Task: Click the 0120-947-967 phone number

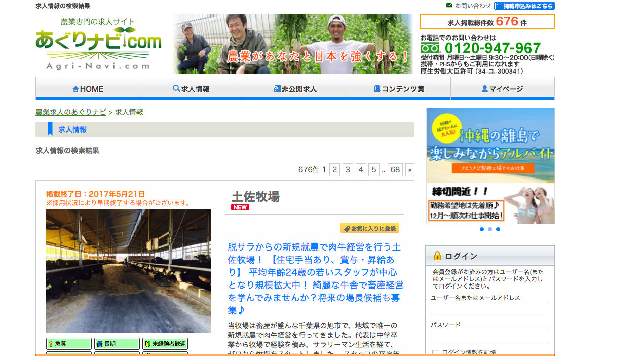Action: [493, 48]
